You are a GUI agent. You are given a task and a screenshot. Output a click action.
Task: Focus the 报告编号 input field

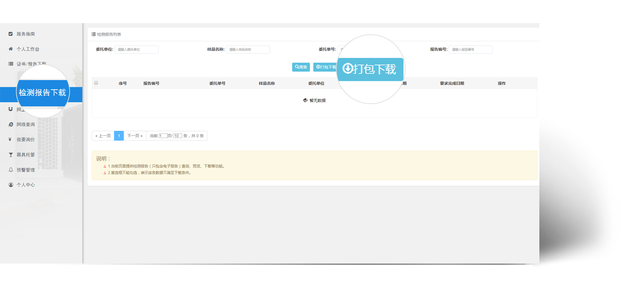[x=470, y=50]
